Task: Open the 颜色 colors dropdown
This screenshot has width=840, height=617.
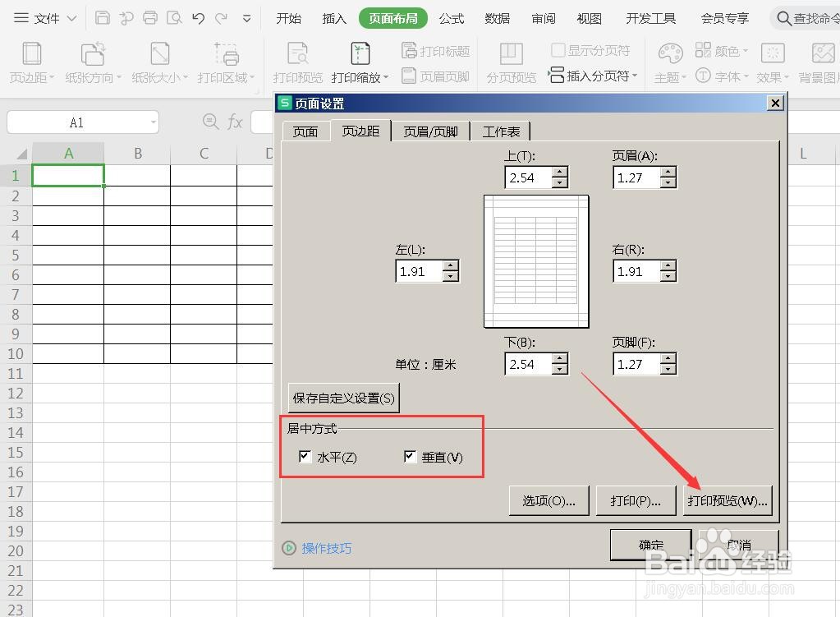Action: [x=721, y=51]
